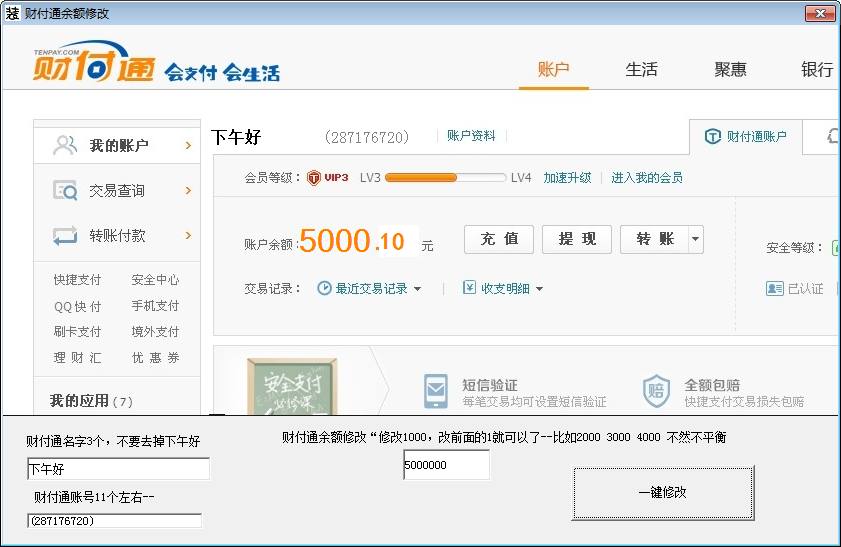Open the 境外支付 link

[x=155, y=331]
